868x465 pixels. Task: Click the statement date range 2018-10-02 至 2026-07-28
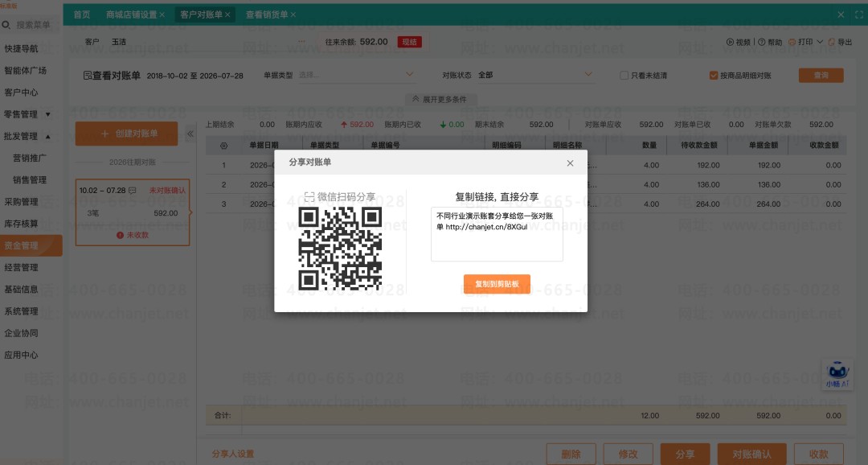click(x=194, y=76)
